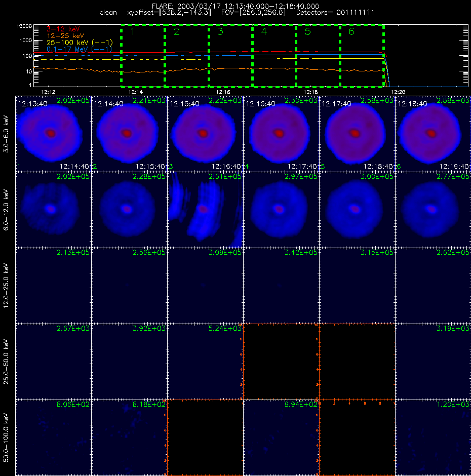
Task: Select the blue 0.1-17 MeV legend entry
Action: point(79,49)
